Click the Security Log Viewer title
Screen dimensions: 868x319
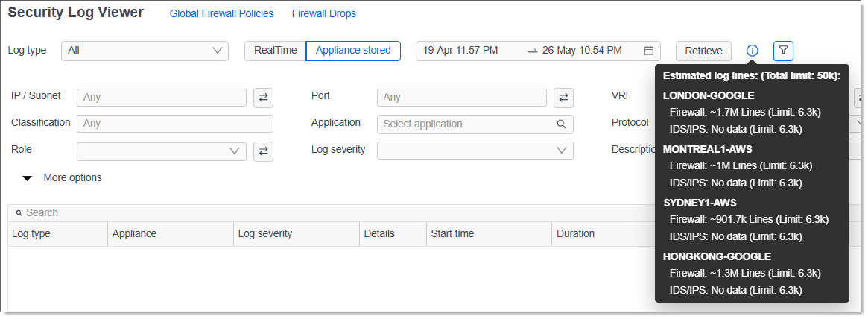[76, 12]
